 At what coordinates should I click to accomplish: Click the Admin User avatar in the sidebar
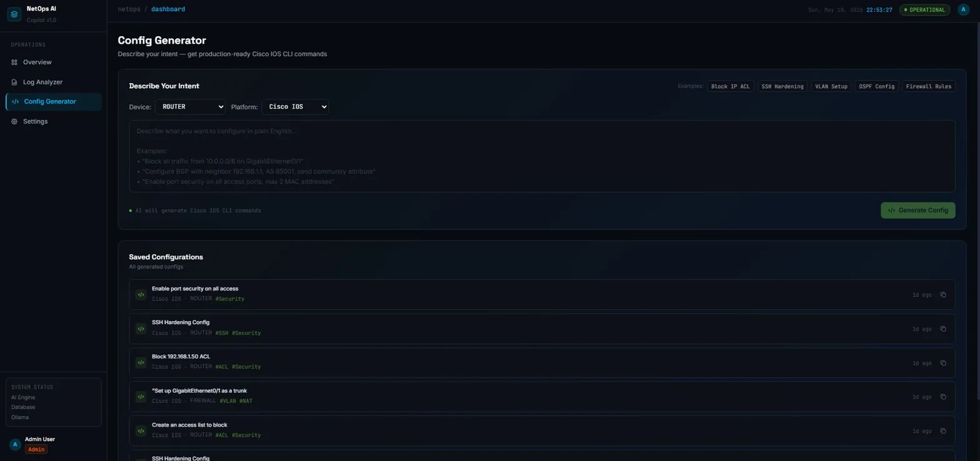coord(15,444)
